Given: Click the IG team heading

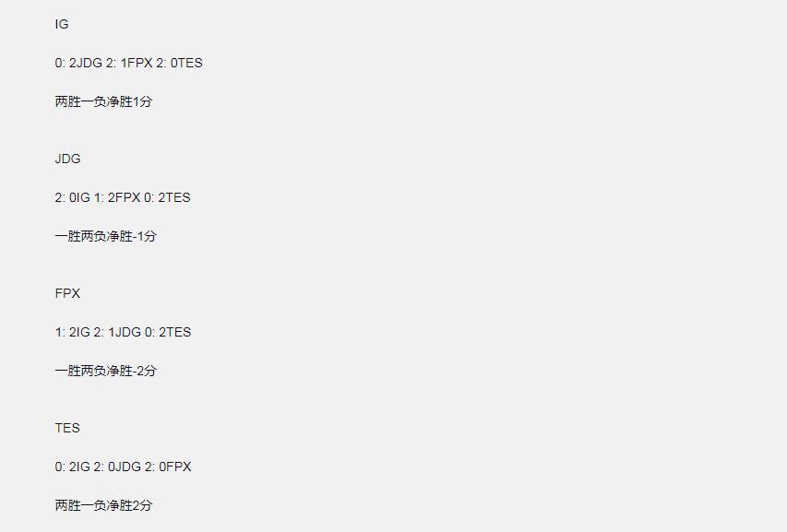Looking at the screenshot, I should [x=62, y=24].
